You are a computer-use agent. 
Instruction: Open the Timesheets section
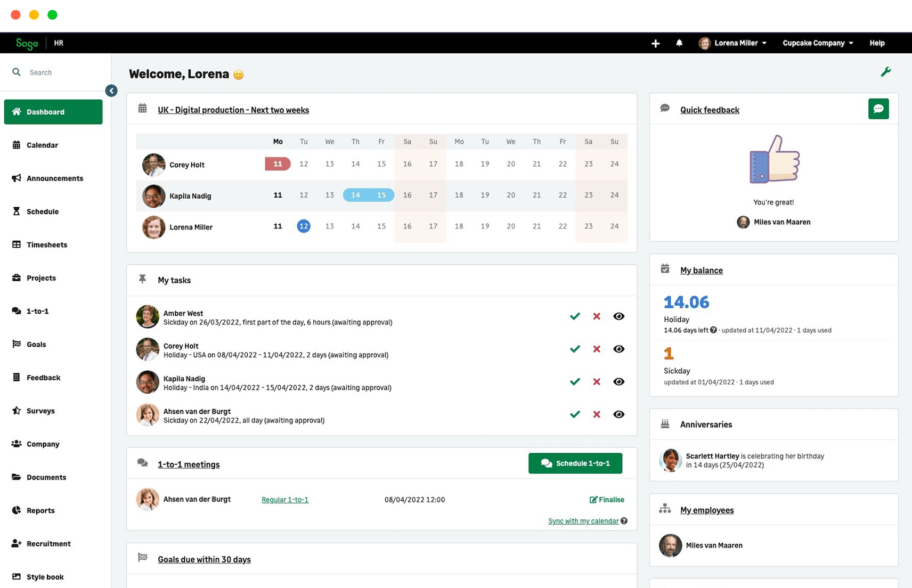[x=47, y=244]
